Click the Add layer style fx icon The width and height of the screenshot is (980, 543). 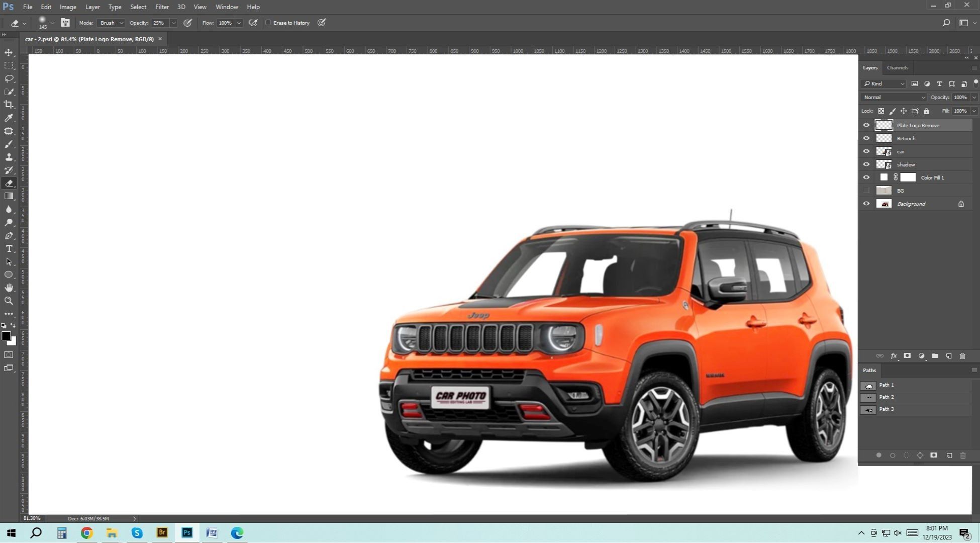pyautogui.click(x=894, y=356)
